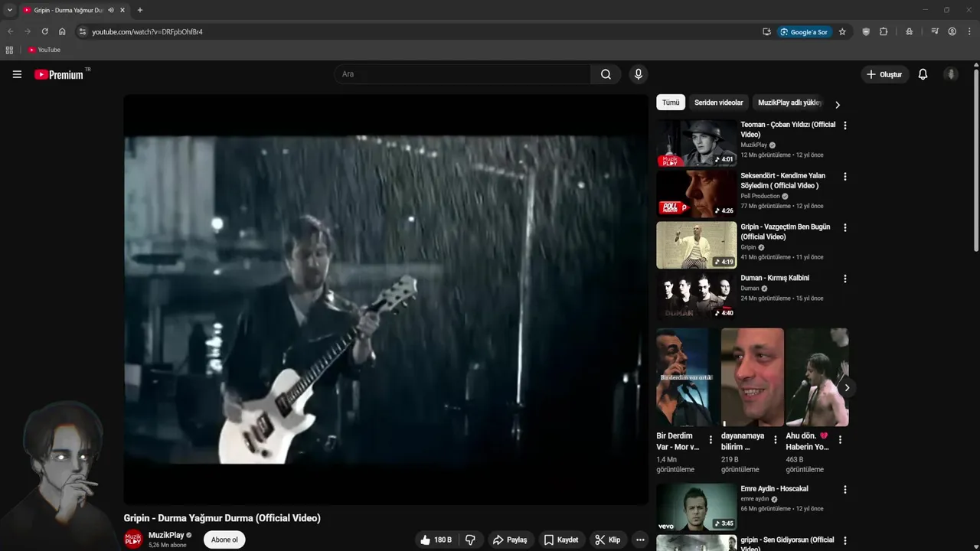Screen dimensions: 980x551
Task: Bookmark this page with the star
Action: point(842,31)
